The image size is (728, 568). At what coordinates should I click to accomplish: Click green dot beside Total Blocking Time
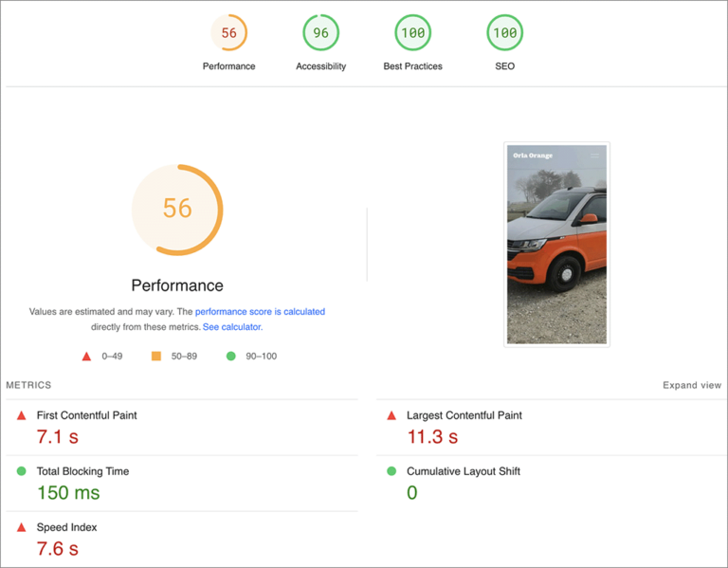pos(22,471)
